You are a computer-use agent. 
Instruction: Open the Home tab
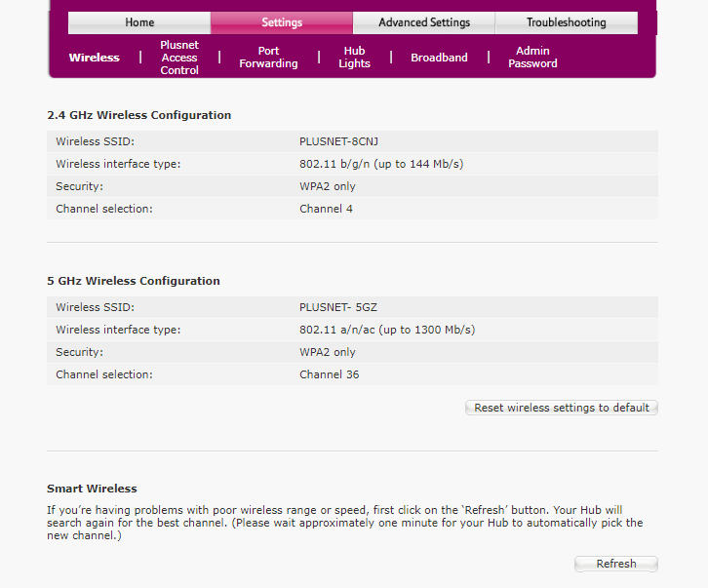(139, 22)
